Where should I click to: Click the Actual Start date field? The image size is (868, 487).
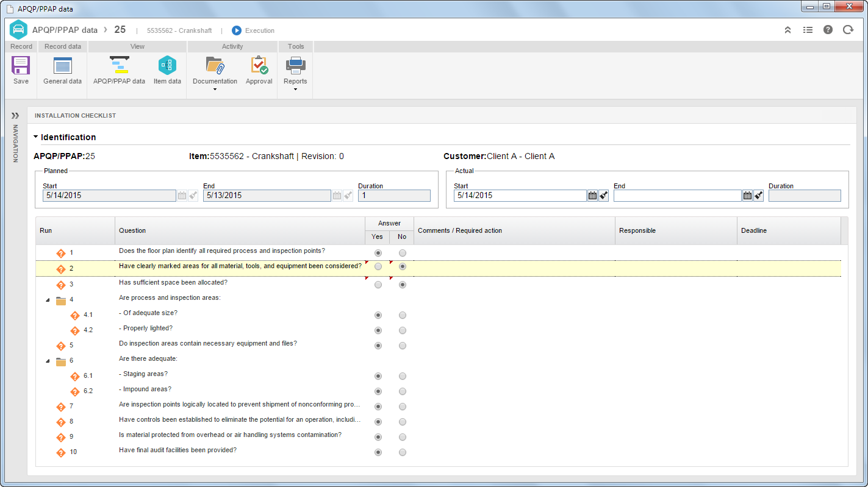pyautogui.click(x=520, y=196)
